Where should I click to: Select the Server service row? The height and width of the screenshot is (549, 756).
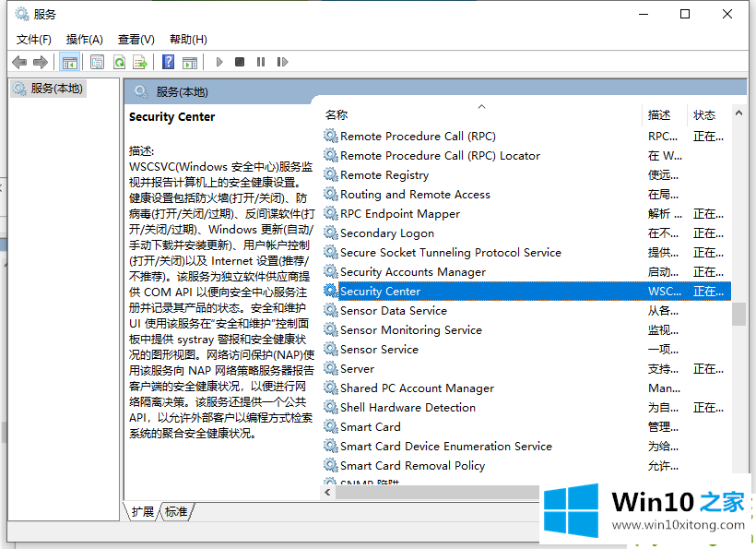click(526, 368)
